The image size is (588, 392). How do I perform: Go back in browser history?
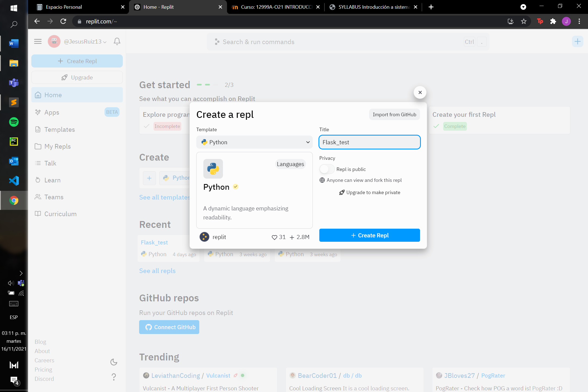click(37, 21)
